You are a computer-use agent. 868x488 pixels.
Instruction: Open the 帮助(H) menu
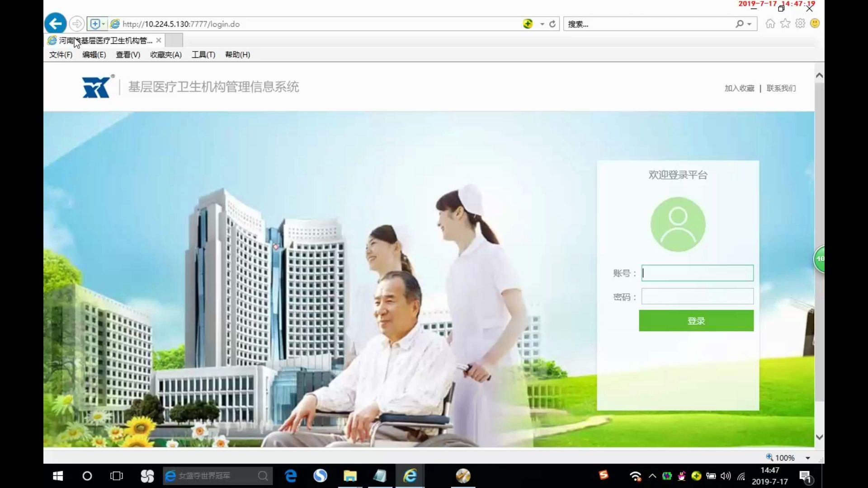[237, 55]
